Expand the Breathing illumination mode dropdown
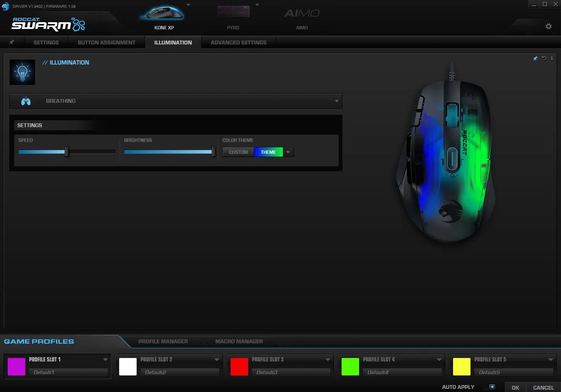This screenshot has width=561, height=392. (336, 101)
